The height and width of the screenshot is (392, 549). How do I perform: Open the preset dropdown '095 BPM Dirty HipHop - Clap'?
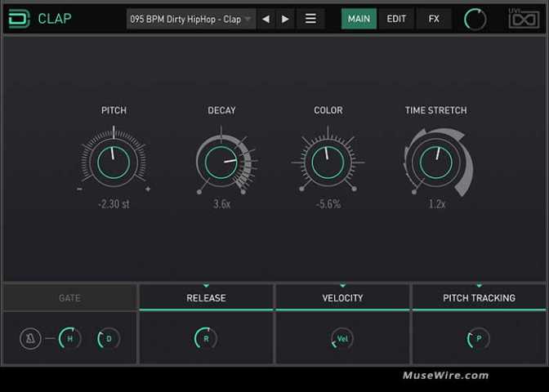[191, 19]
